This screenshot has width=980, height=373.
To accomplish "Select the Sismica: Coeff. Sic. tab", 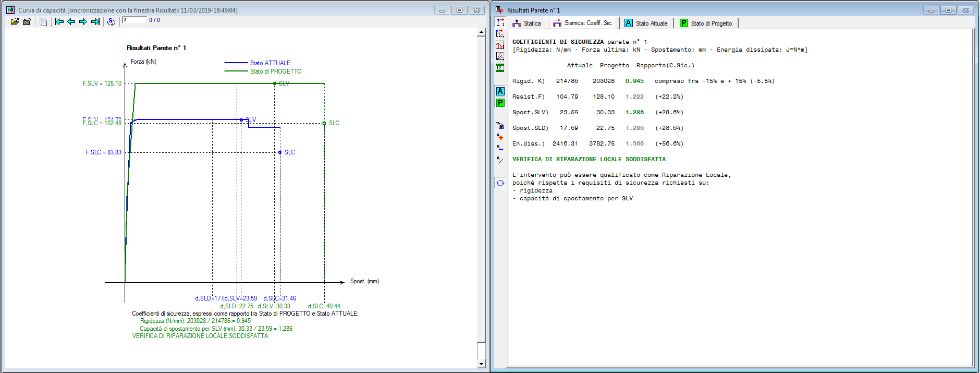I will tap(583, 23).
